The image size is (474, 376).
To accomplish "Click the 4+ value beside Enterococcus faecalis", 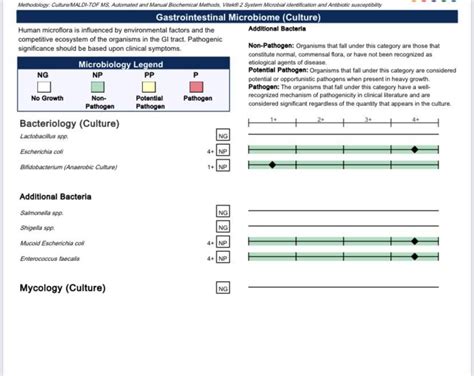I will (210, 259).
